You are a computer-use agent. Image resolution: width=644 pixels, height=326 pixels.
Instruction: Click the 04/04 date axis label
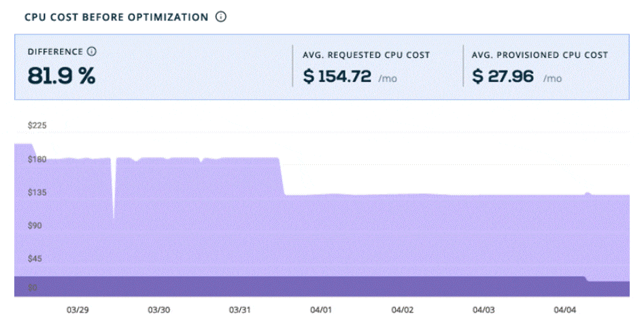(564, 310)
